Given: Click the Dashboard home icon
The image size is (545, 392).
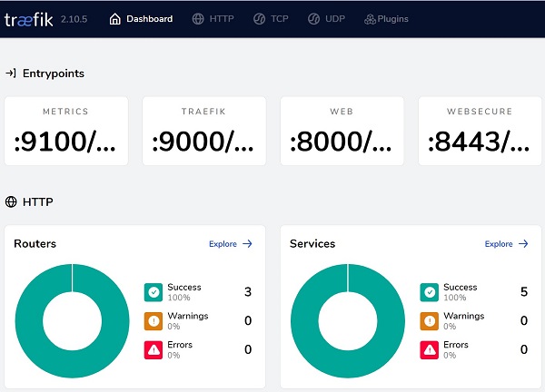Looking at the screenshot, I should [115, 19].
